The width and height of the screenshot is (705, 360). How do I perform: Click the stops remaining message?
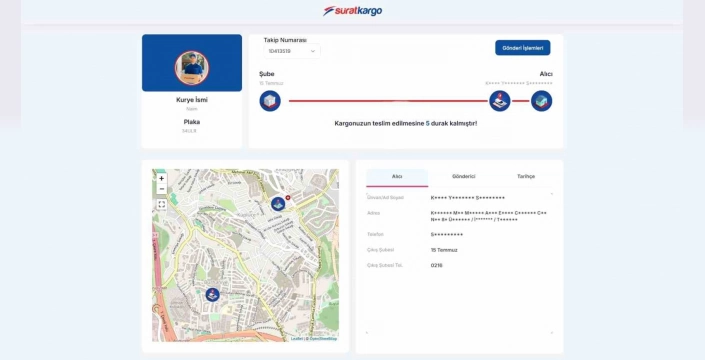406,123
